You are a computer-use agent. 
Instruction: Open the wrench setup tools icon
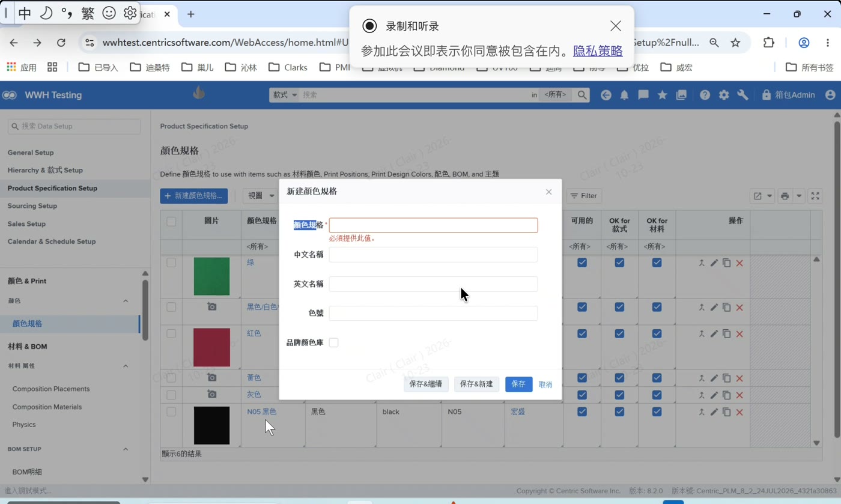pos(742,95)
